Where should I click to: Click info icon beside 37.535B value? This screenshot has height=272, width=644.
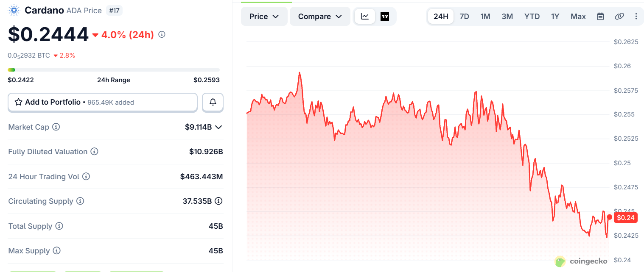click(x=218, y=201)
